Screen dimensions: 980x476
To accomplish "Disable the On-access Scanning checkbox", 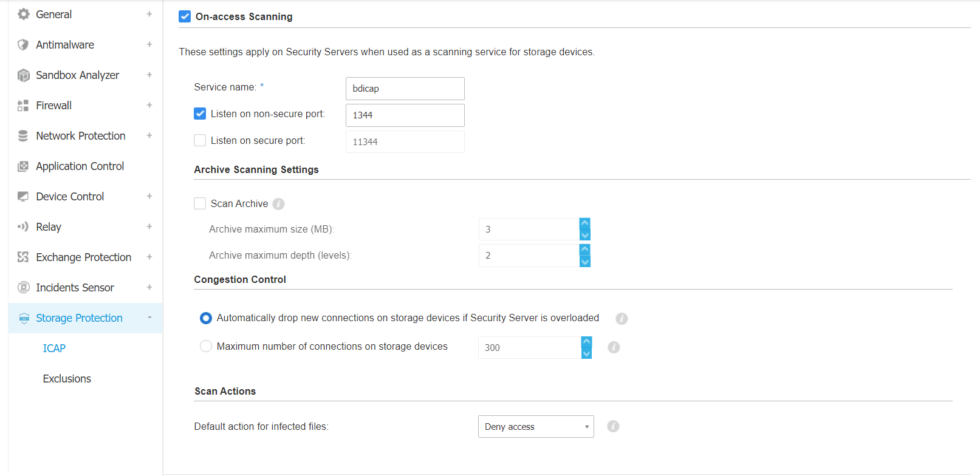I will click(185, 17).
